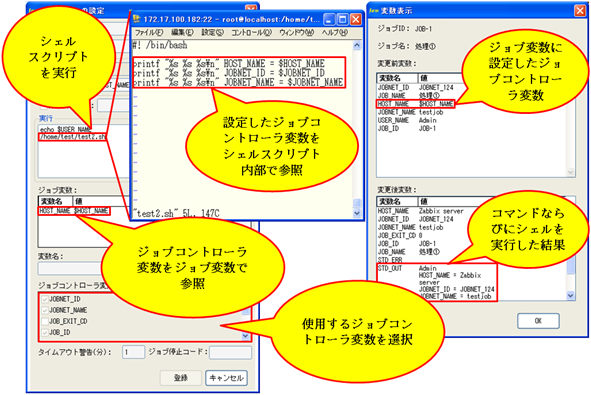Viewport: 591px width, 395px height.
Task: Toggle the JOB_ID checkbox in the controller variable list
Action: 45,332
